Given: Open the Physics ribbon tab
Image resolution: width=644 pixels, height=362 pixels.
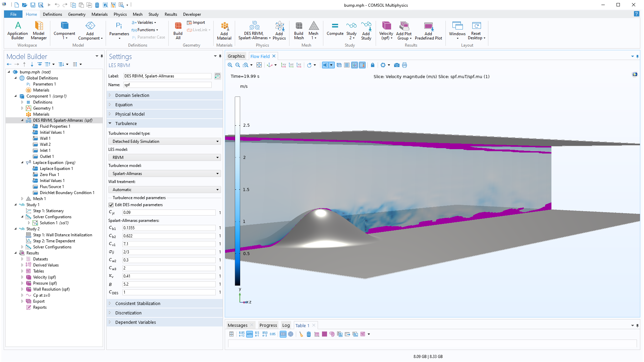Looking at the screenshot, I should click(120, 14).
